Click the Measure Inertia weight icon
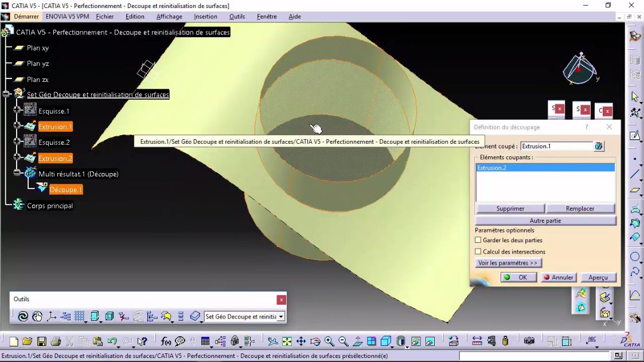The height and width of the screenshot is (362, 644). pos(505,341)
